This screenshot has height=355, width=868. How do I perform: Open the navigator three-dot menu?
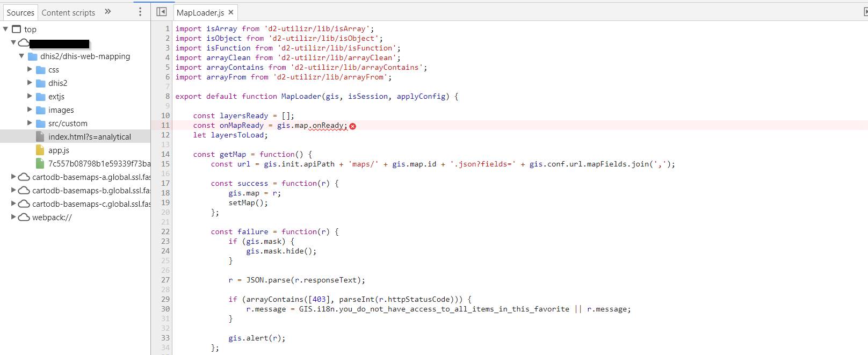(x=140, y=12)
